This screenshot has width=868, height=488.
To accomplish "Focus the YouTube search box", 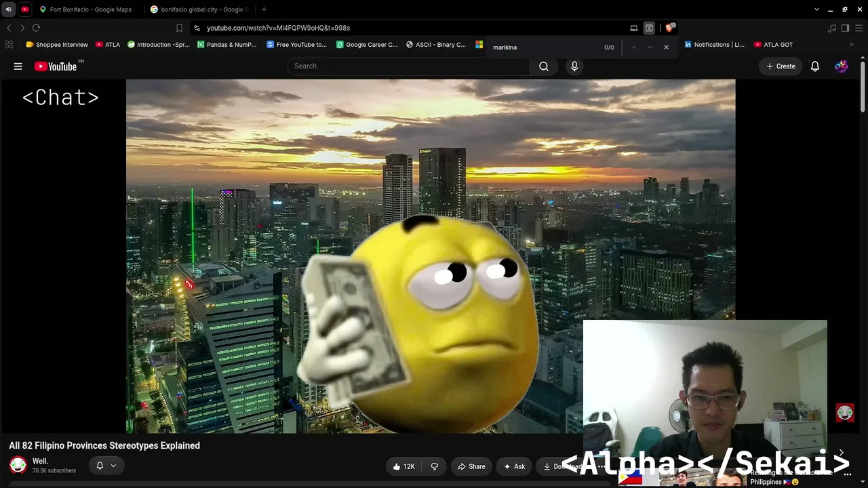I will click(x=409, y=66).
